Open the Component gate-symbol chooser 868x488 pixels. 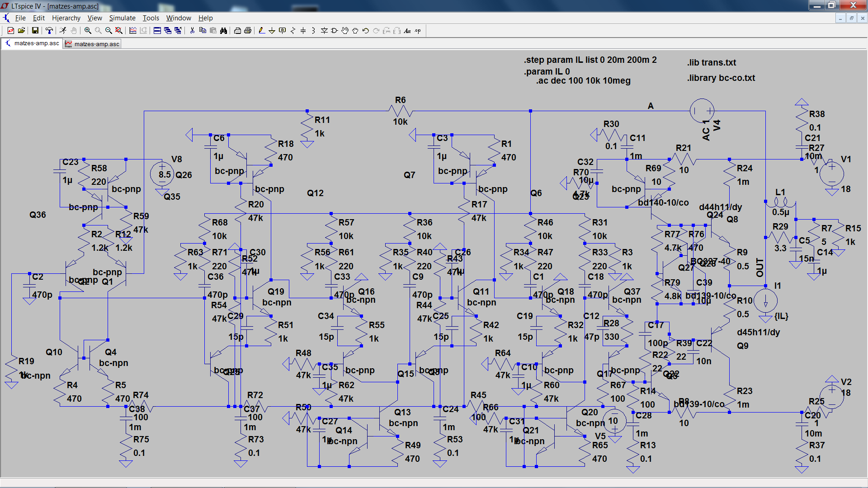coord(335,31)
